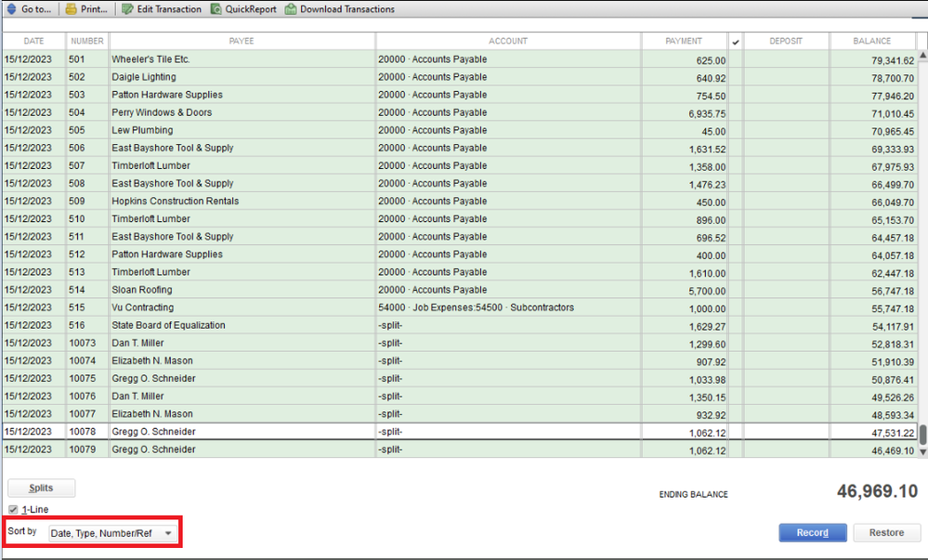Open Go to... toolbar label
This screenshot has width=928, height=560.
click(36, 9)
